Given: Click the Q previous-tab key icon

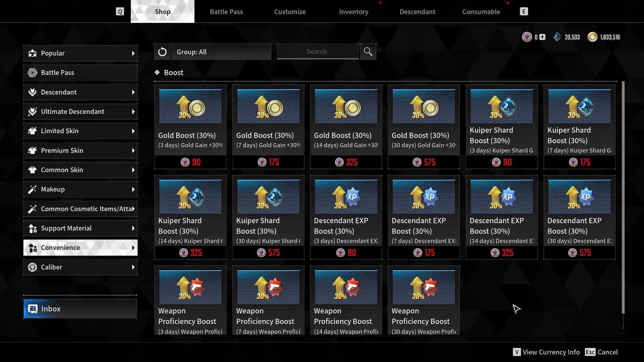Looking at the screenshot, I should [x=120, y=11].
